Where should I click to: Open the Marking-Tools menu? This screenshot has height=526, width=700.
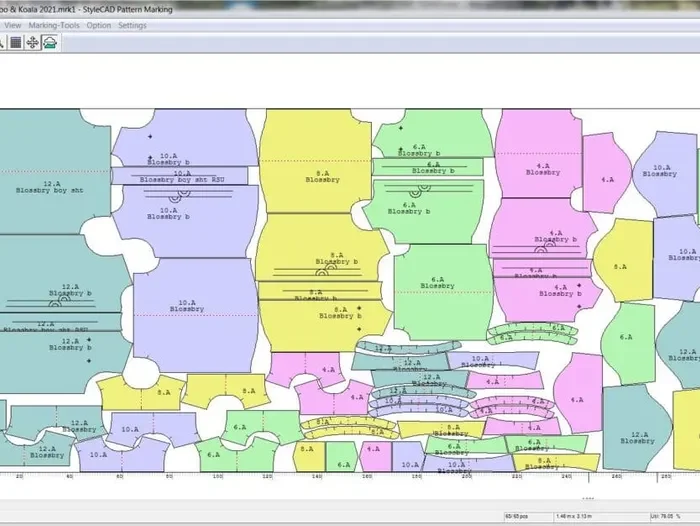coord(56,25)
